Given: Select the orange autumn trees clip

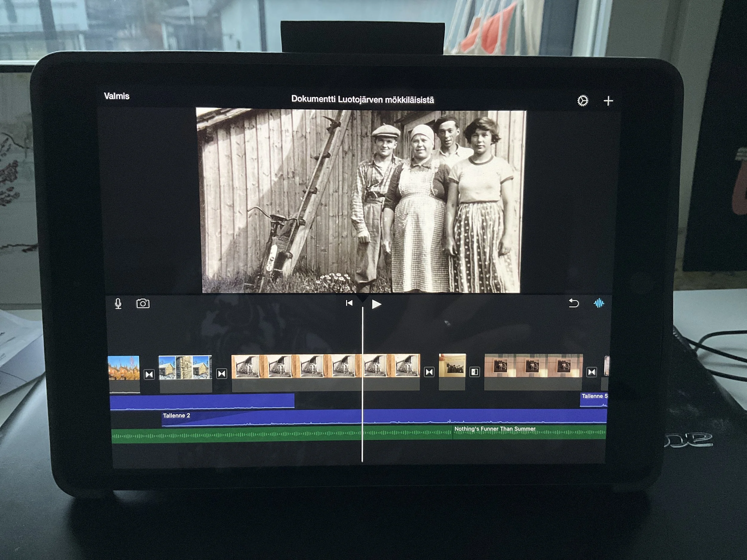Looking at the screenshot, I should click(124, 368).
